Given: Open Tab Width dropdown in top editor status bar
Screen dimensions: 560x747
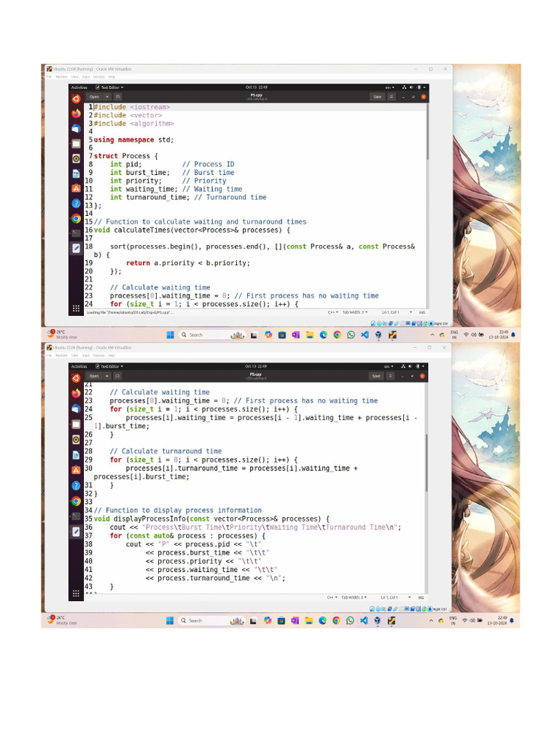Looking at the screenshot, I should tap(354, 311).
